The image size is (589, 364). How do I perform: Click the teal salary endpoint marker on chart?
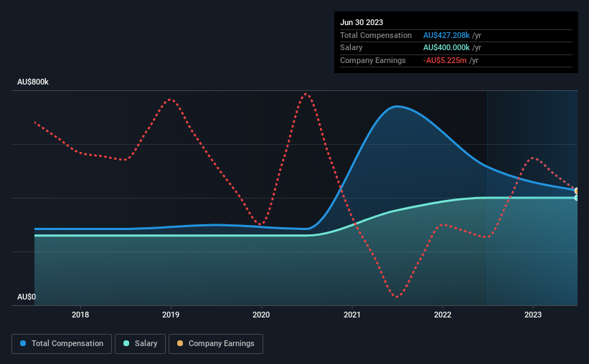coord(577,198)
